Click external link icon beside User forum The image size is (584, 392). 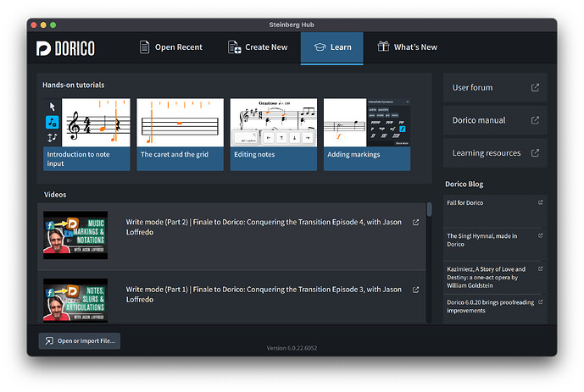point(535,88)
